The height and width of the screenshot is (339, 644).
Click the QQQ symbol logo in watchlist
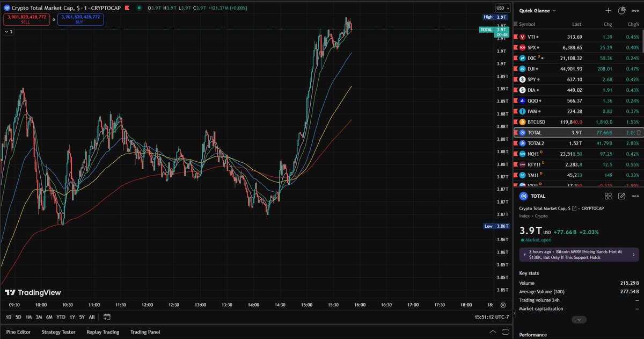coord(523,100)
